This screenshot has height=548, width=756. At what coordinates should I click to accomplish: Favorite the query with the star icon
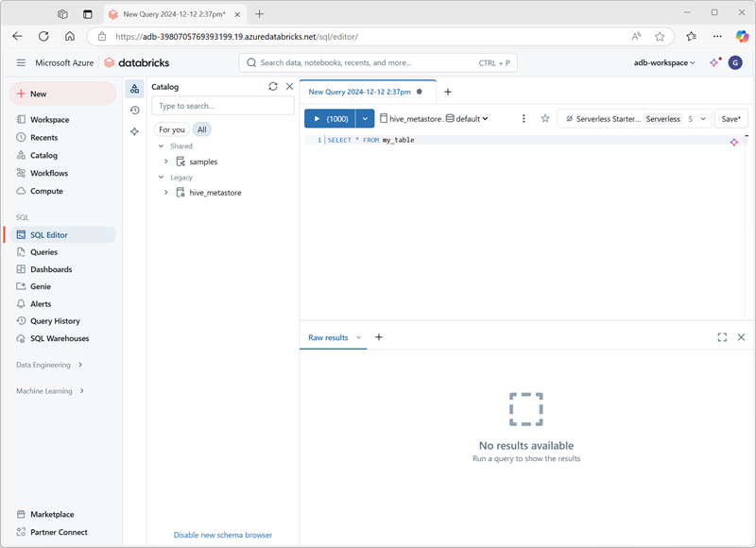[x=545, y=118]
